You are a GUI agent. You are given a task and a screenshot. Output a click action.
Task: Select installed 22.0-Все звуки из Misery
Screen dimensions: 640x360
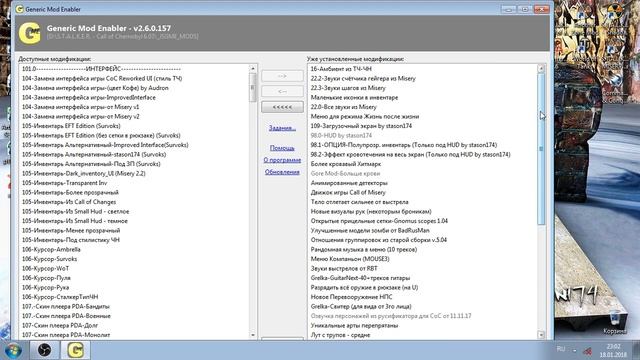click(x=344, y=107)
